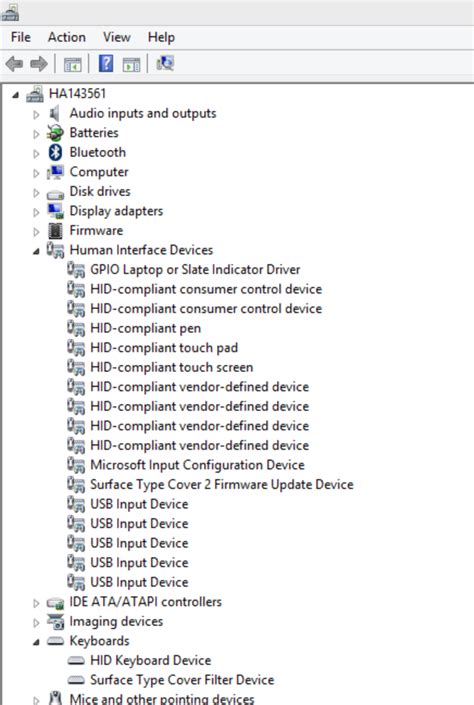The image size is (474, 705).
Task: Click the Show/Hide Action Pane toolbar icon
Action: click(x=131, y=64)
